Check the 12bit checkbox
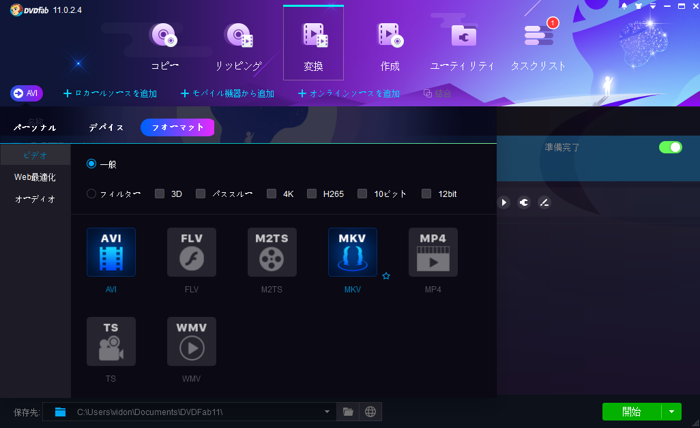Image resolution: width=700 pixels, height=428 pixels. click(x=426, y=194)
